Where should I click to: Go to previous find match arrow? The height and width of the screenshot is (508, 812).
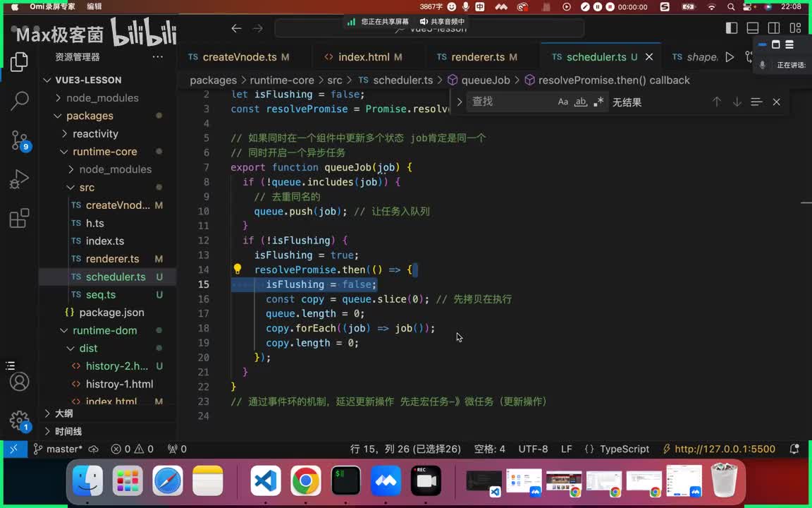pyautogui.click(x=717, y=102)
